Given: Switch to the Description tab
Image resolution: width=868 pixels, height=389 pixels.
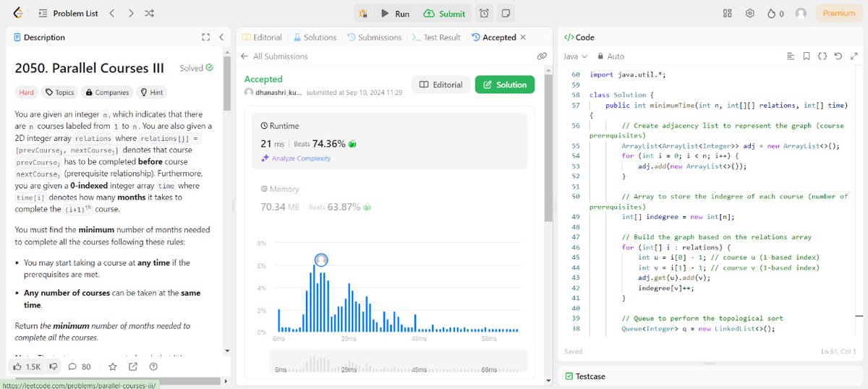Looking at the screenshot, I should click(38, 37).
